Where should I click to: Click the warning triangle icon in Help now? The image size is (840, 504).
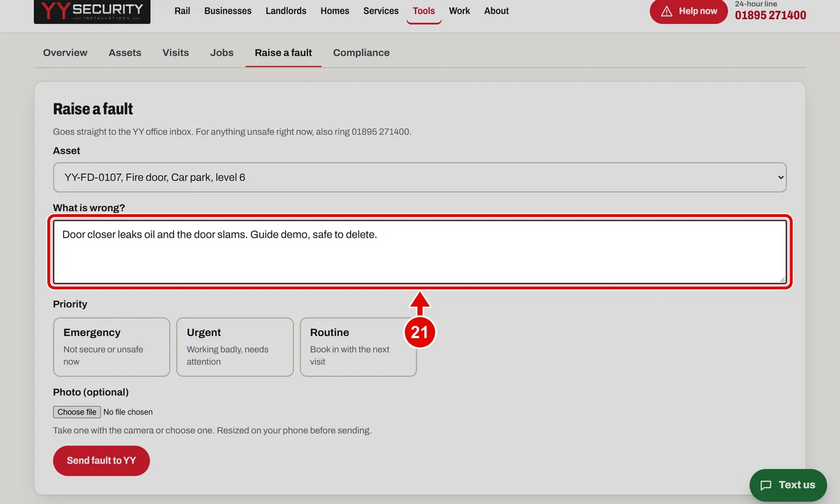(667, 11)
